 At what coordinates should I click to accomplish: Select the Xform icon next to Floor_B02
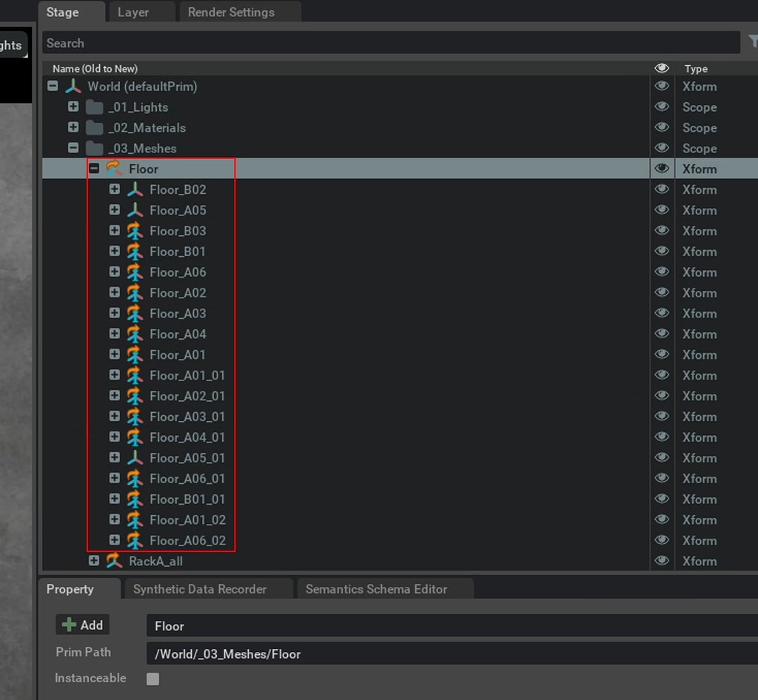click(135, 189)
